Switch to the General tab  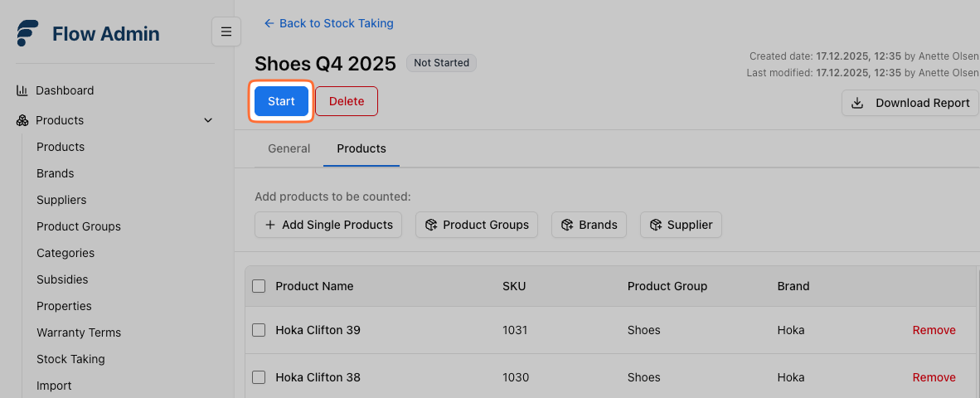[x=289, y=148]
